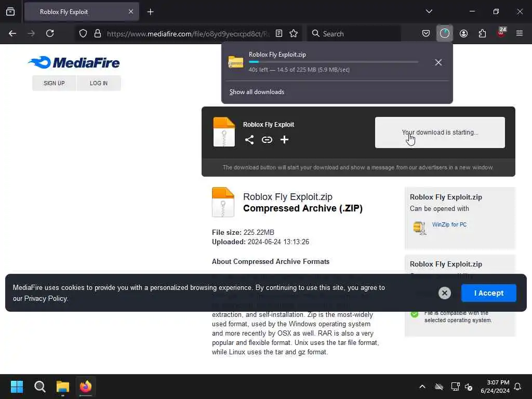
Task: Click the muted volume tray icon
Action: tap(469, 387)
